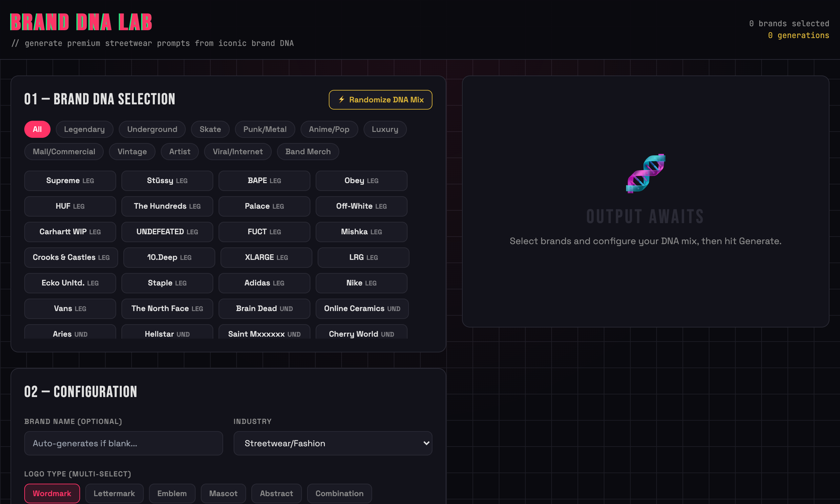This screenshot has height=504, width=840.
Task: Select the Stüssy brand chip
Action: coord(167,181)
